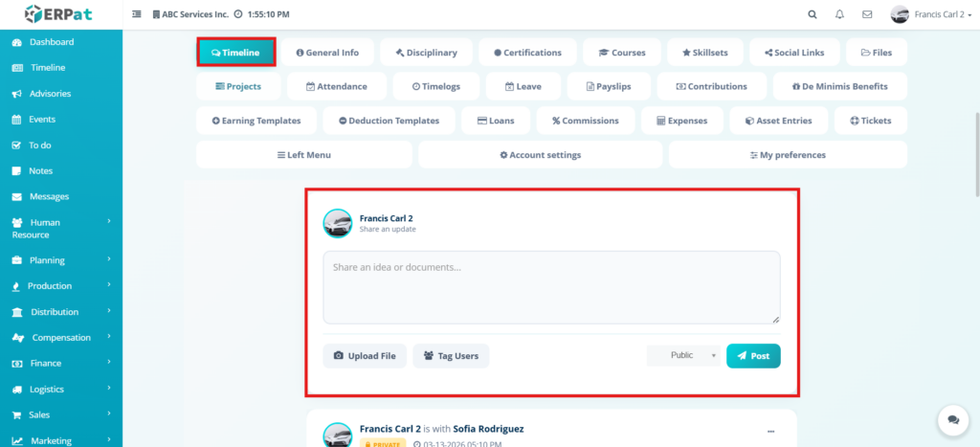980x447 pixels.
Task: Click the Advisories megaphone icon
Action: 17,94
